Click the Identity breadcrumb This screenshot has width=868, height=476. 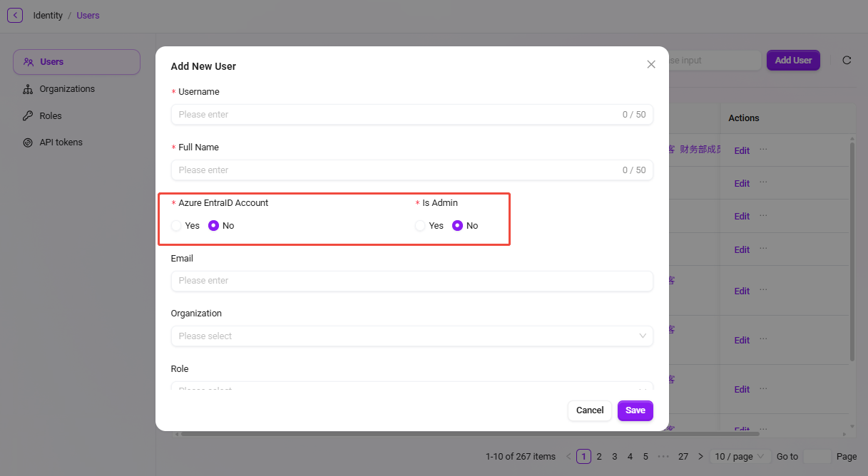click(x=48, y=15)
